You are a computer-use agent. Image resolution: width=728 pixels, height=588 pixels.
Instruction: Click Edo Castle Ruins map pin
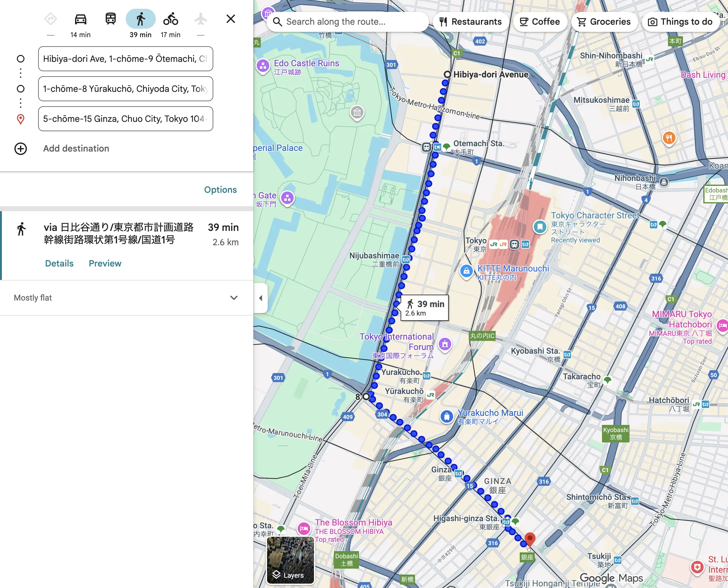pyautogui.click(x=263, y=66)
